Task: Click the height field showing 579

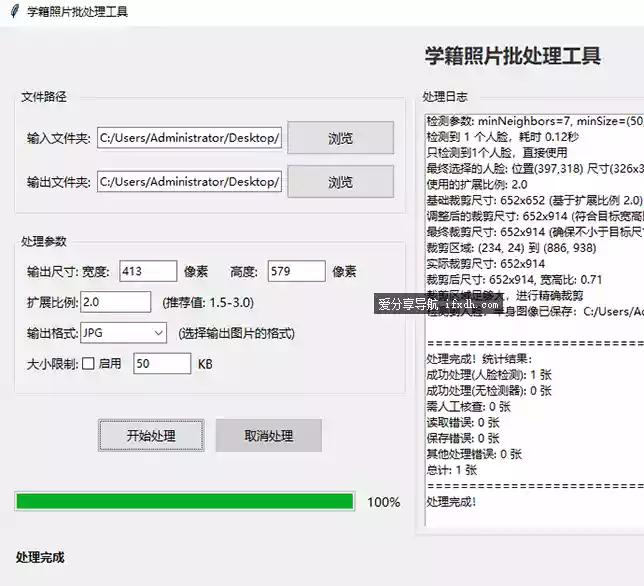Action: [x=297, y=271]
